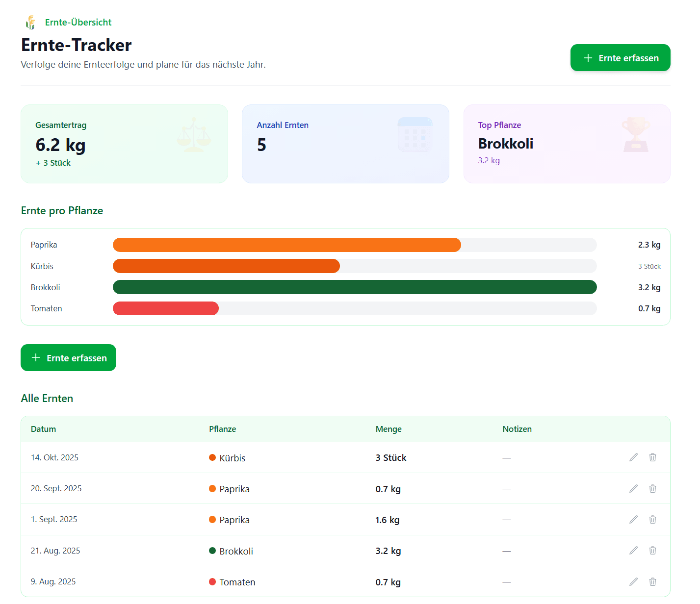This screenshot has height=604, width=700.
Task: Click the trash icon on the 20. Sept. Paprika row
Action: (653, 488)
